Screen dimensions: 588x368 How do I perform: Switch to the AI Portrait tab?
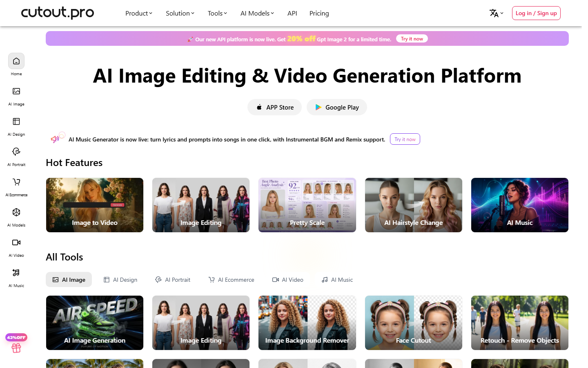[x=173, y=280]
